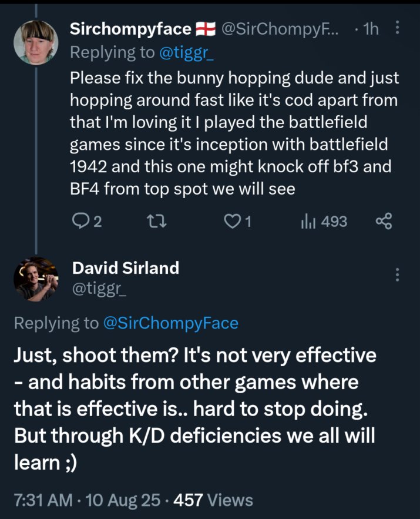The image size is (420, 519).
Task: Open three-dot menu on Sirchompyface's tweet
Action: [397, 28]
